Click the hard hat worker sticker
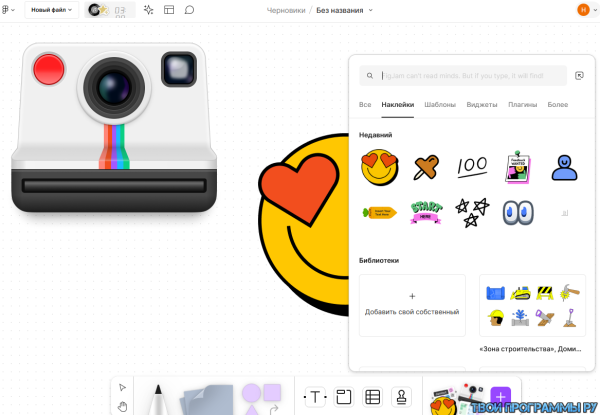The width and height of the screenshot is (600, 415). point(496,317)
